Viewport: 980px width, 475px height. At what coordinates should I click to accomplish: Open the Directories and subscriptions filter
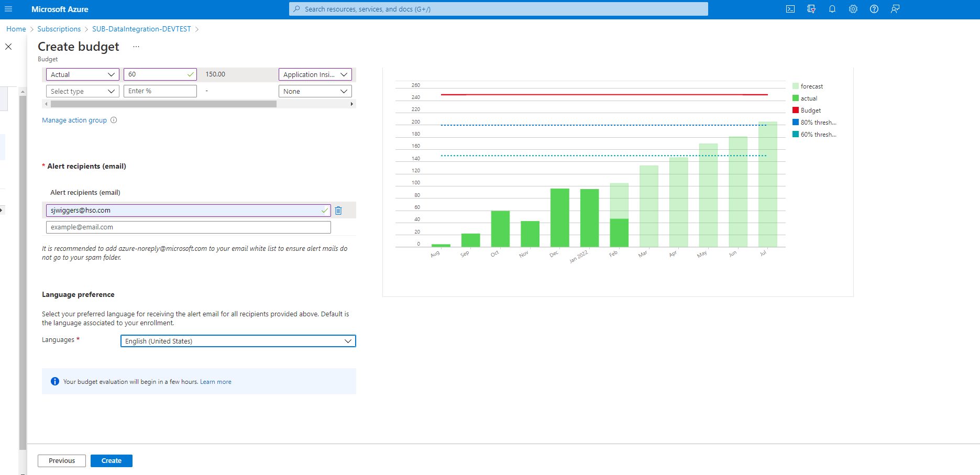click(811, 9)
